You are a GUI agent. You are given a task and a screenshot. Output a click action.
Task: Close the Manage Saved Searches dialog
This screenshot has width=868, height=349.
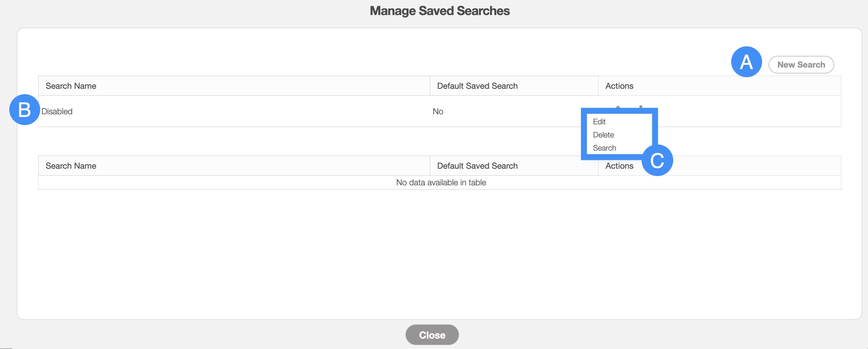[432, 335]
